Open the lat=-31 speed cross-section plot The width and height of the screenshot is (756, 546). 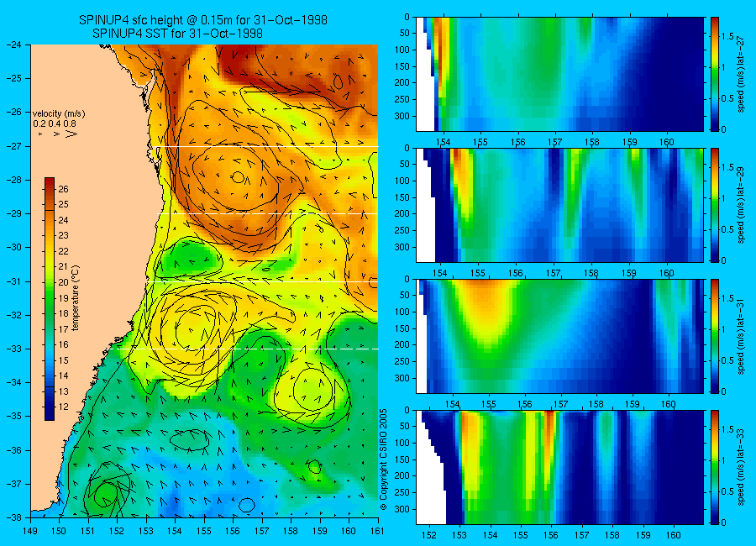(x=559, y=336)
